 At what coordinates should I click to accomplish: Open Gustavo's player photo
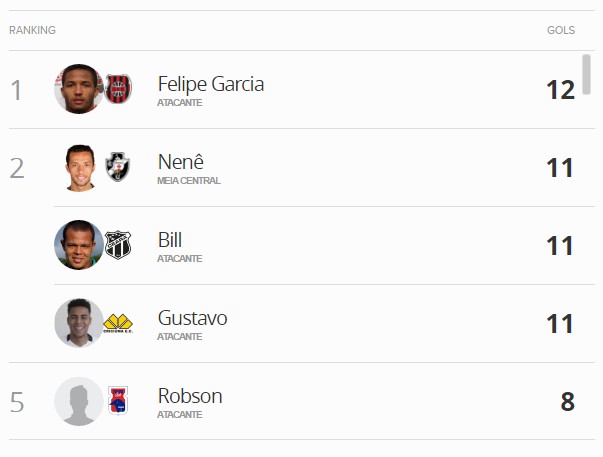click(78, 323)
